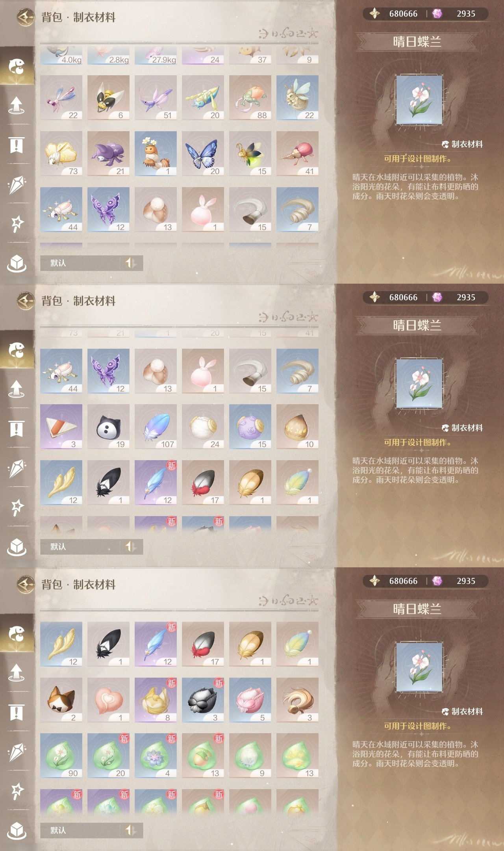Screen dimensions: 504x851
Task: Pick the blue butterfly item with count 20
Action: [203, 154]
